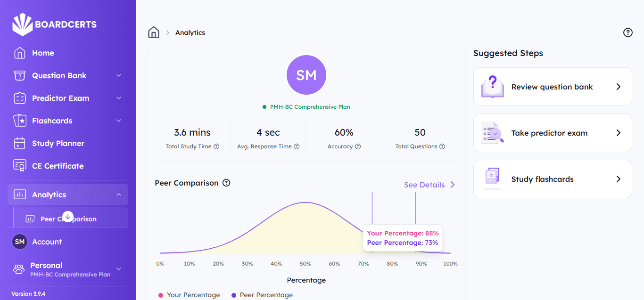The image size is (644, 300).
Task: Open the SM profile avatar
Action: coord(306,74)
